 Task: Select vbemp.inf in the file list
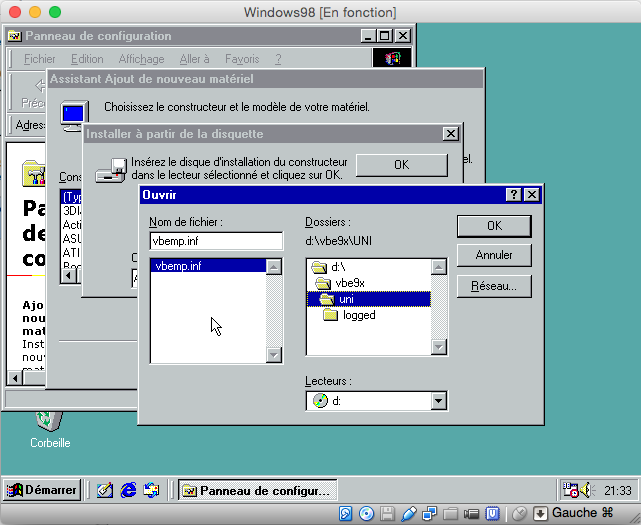pyautogui.click(x=208, y=266)
